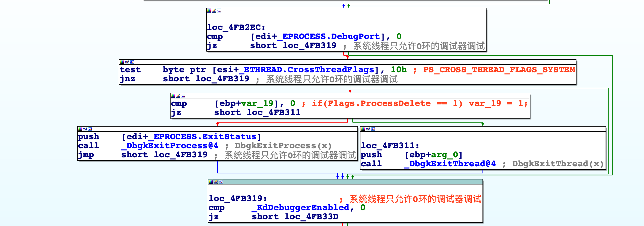Viewport: 644px width, 226px height.
Task: Select the loc_4FB319: label
Action: click(238, 198)
